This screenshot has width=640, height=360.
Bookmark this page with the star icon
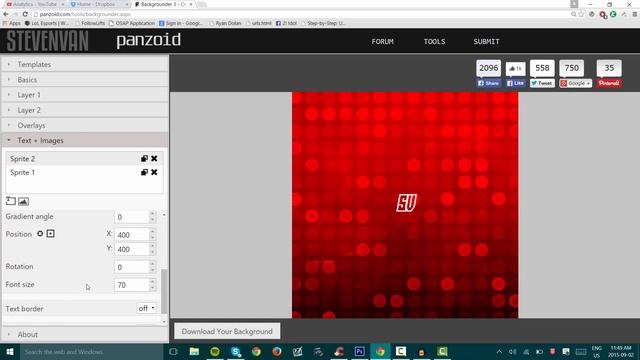pos(581,14)
